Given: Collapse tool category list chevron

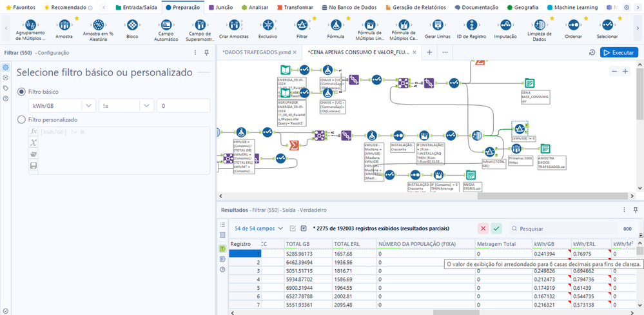Looking at the screenshot, I should [104, 7].
